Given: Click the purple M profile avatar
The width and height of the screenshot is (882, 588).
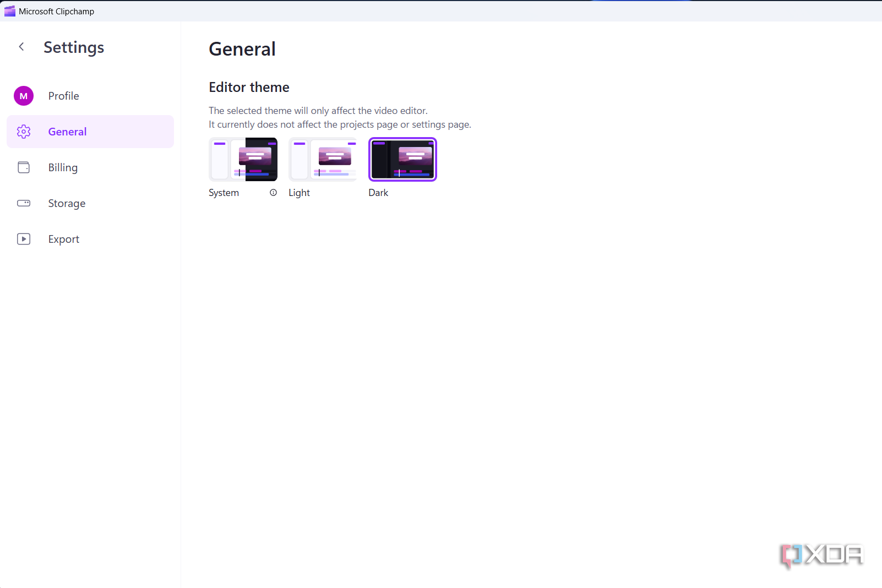Looking at the screenshot, I should click(24, 96).
